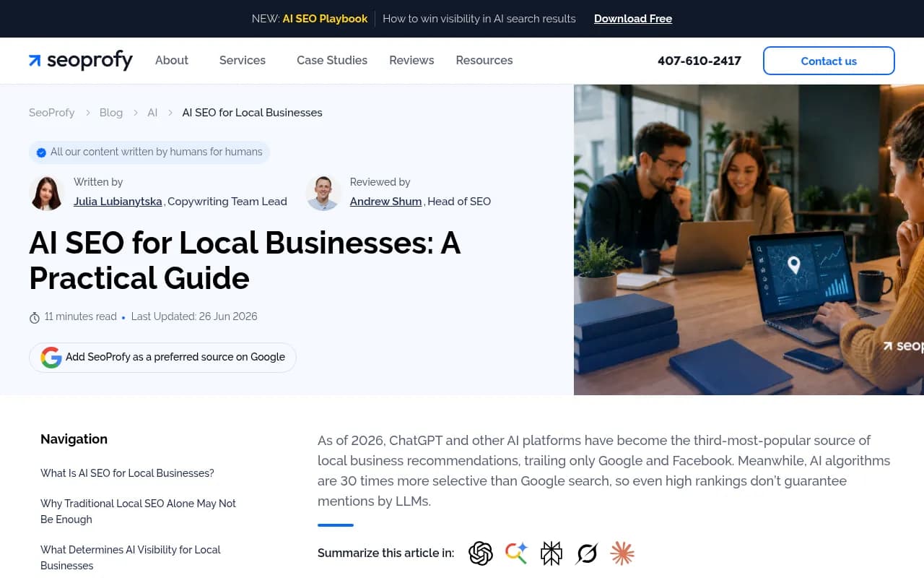Jump to What Is AI SEO for Local Businesses?
This screenshot has width=924, height=578.
(x=127, y=473)
